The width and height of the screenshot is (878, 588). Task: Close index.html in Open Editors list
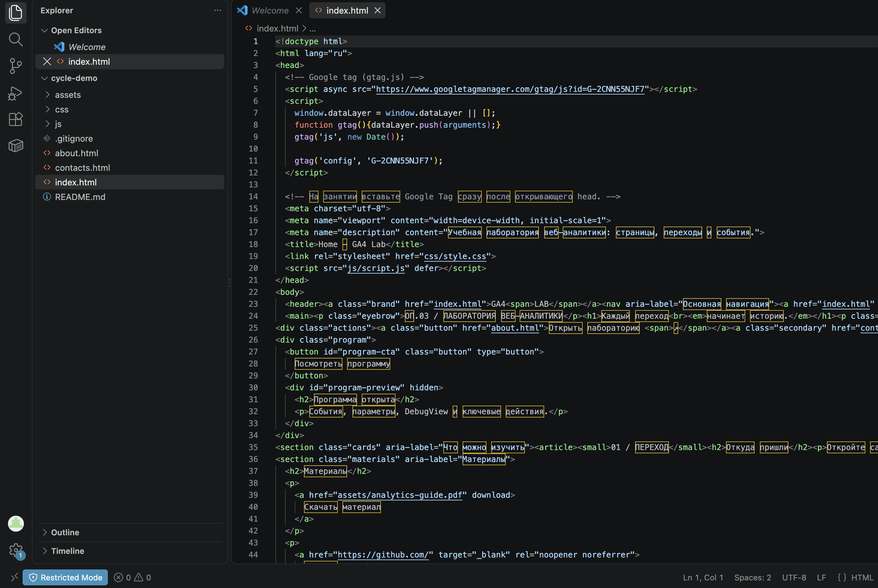47,61
